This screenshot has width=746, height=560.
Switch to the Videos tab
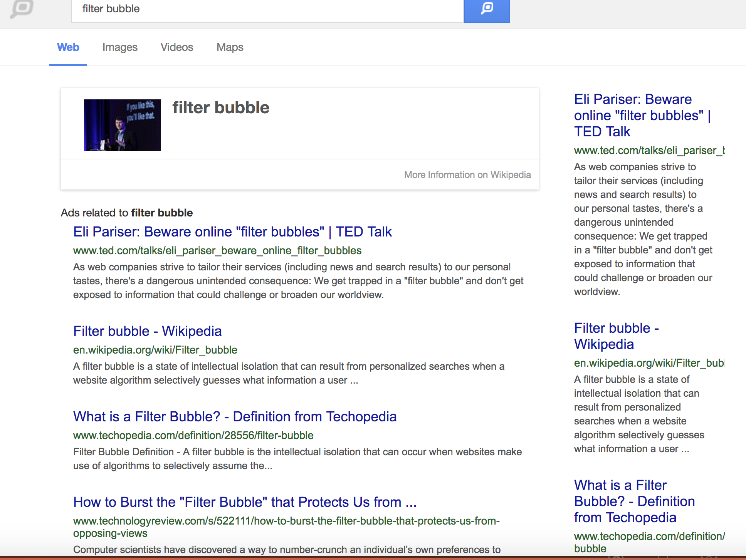pyautogui.click(x=177, y=47)
